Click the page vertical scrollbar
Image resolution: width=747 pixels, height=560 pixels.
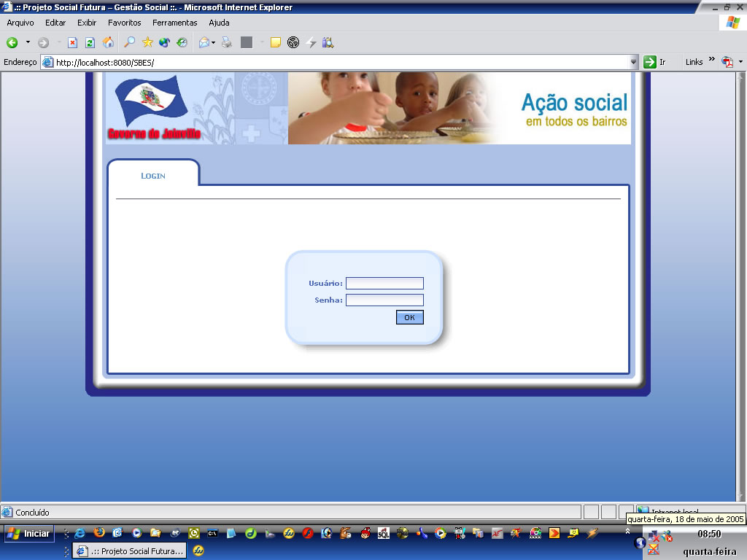click(741, 286)
